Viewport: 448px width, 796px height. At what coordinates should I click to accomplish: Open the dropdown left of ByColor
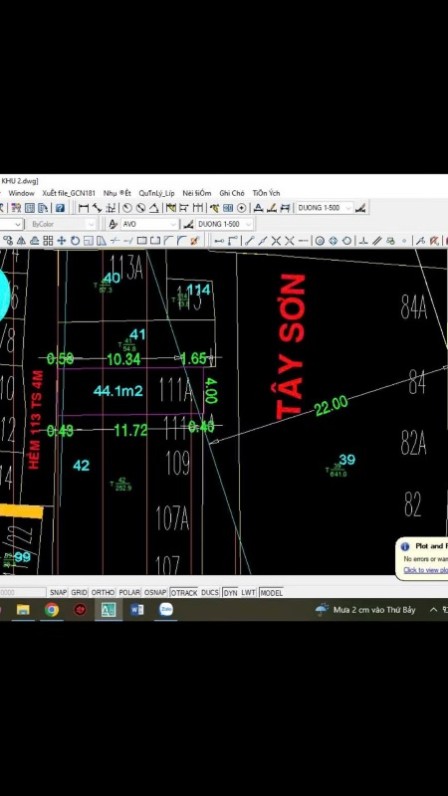[x=11, y=224]
